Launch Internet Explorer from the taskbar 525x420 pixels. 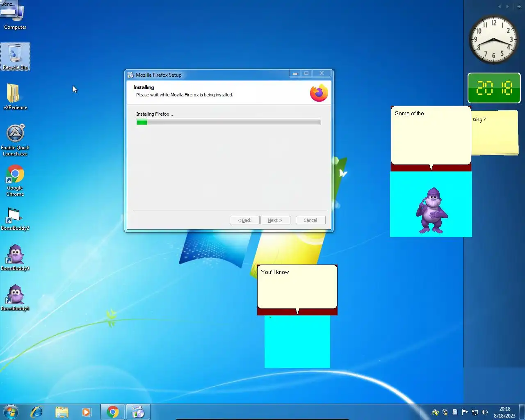pyautogui.click(x=37, y=412)
